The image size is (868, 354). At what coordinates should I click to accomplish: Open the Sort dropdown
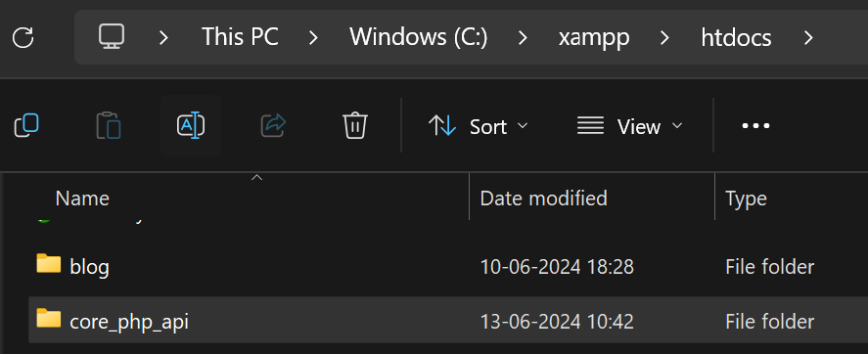[479, 126]
